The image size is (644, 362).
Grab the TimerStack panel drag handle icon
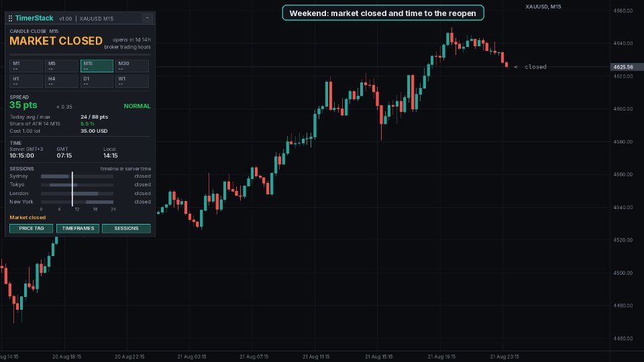(10, 19)
